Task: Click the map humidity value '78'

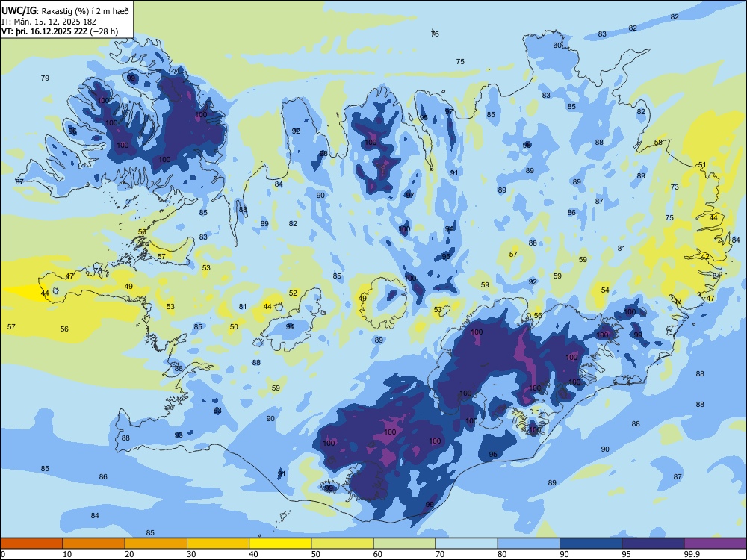Action: [98, 271]
